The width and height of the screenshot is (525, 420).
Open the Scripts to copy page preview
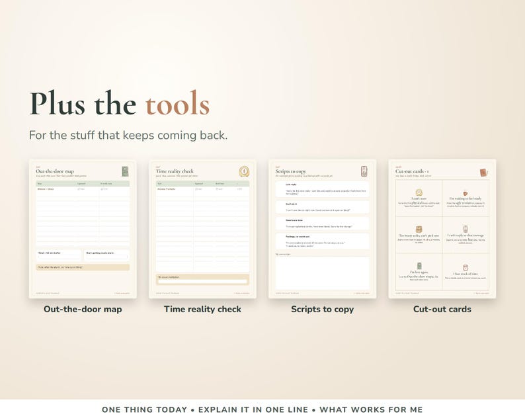pos(323,229)
